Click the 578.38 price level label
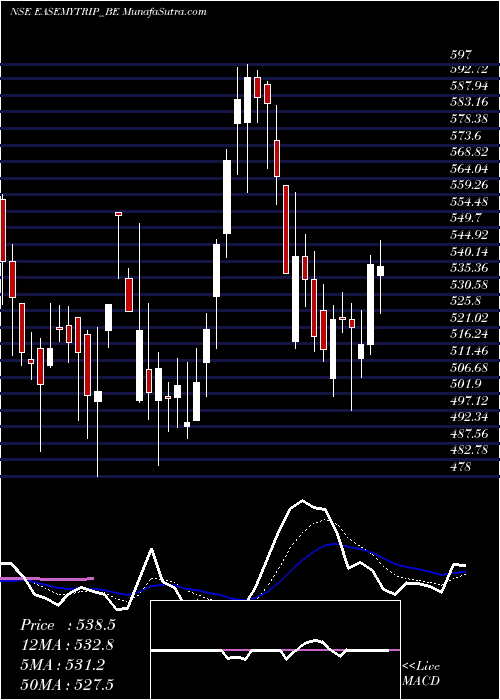 [469, 119]
